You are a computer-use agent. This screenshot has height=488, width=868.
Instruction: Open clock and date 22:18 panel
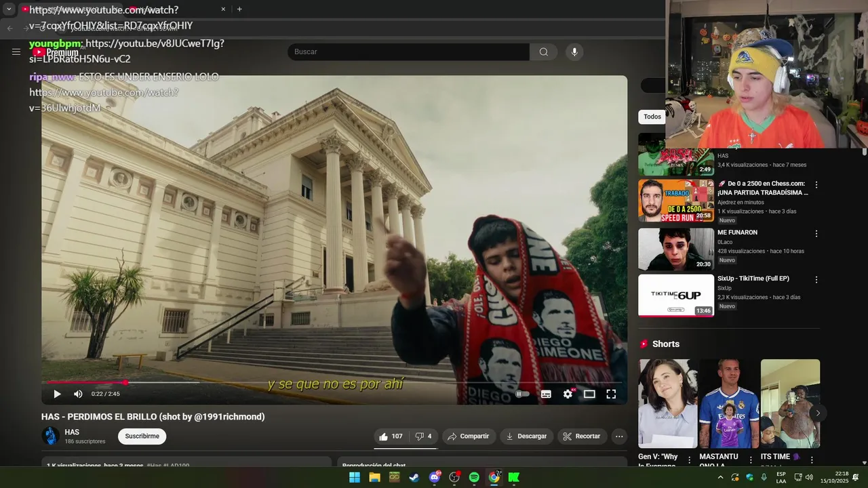coord(834,477)
